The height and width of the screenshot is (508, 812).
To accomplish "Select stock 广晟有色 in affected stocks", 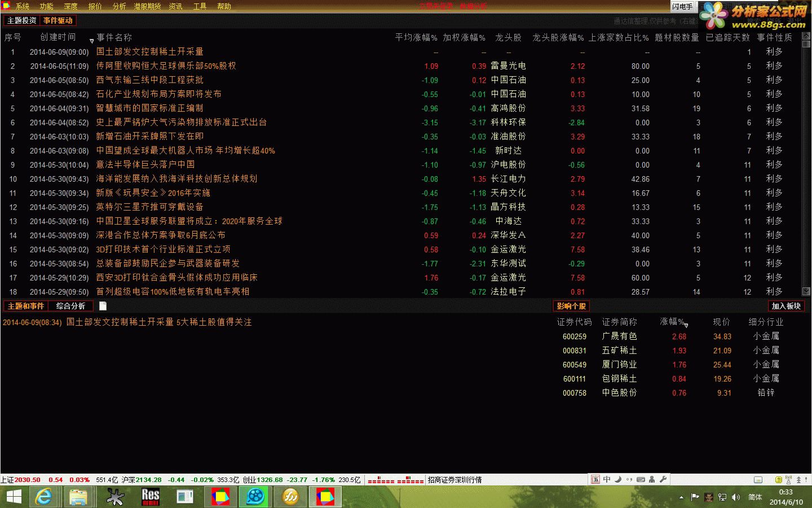I will [619, 336].
